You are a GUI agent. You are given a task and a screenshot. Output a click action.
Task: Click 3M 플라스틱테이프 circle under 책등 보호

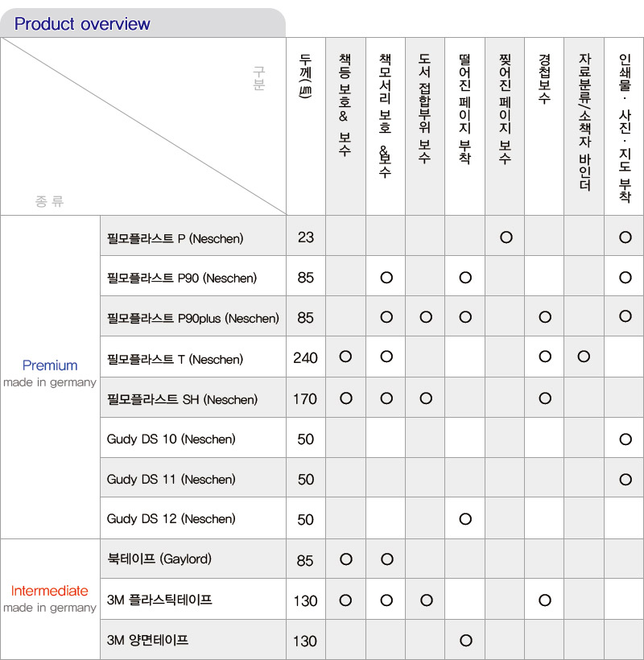pos(345,600)
